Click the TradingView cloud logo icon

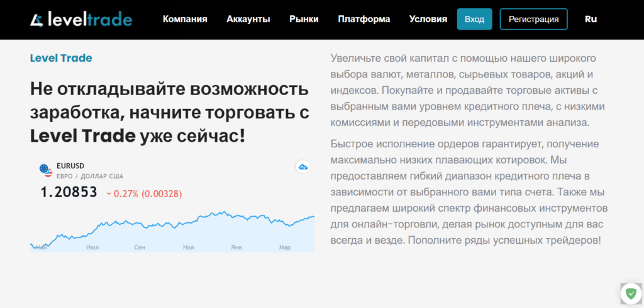click(303, 166)
